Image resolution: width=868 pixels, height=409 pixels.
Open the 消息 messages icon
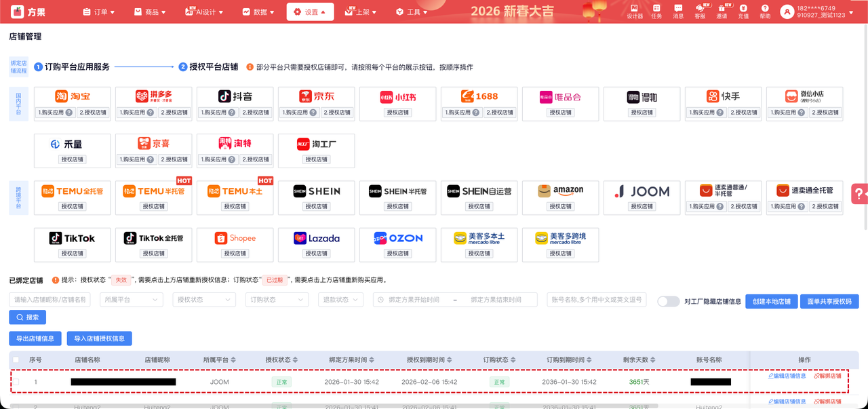678,11
